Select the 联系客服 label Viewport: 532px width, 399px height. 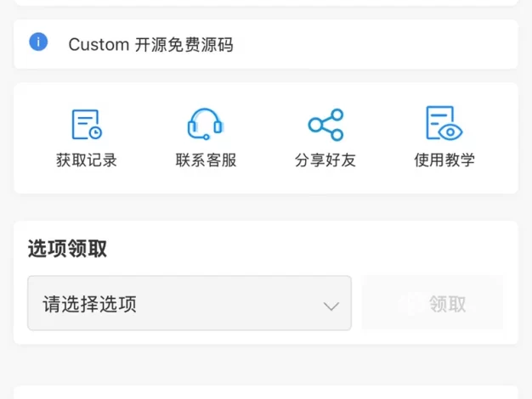pyautogui.click(x=206, y=160)
